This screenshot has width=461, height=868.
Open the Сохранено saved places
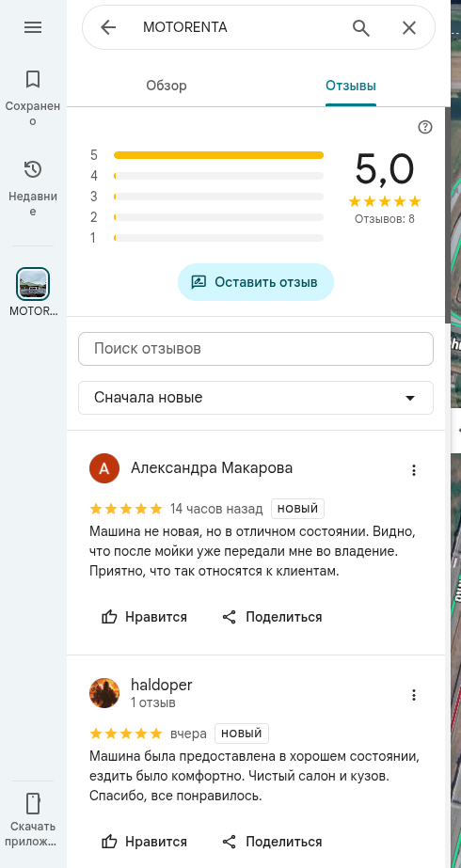[x=33, y=98]
